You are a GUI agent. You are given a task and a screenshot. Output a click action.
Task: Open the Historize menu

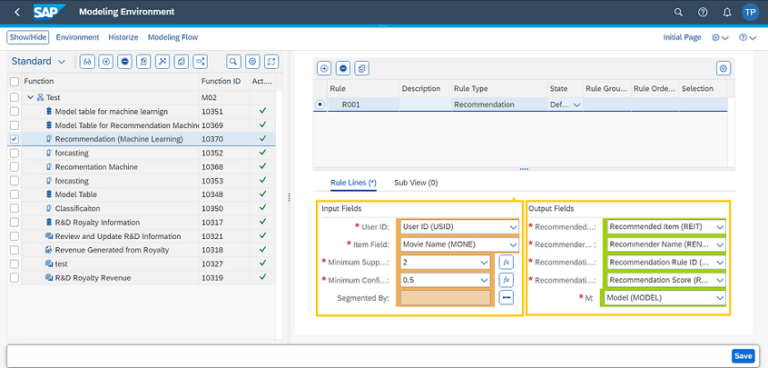pos(123,37)
